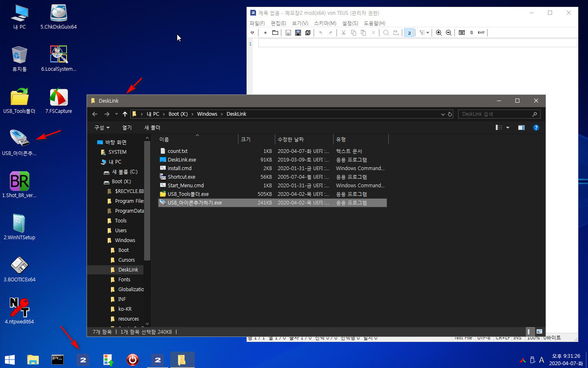This screenshot has height=368, width=588.
Task: Click the replace (ab) icon in Notepad2
Action: coord(396,33)
